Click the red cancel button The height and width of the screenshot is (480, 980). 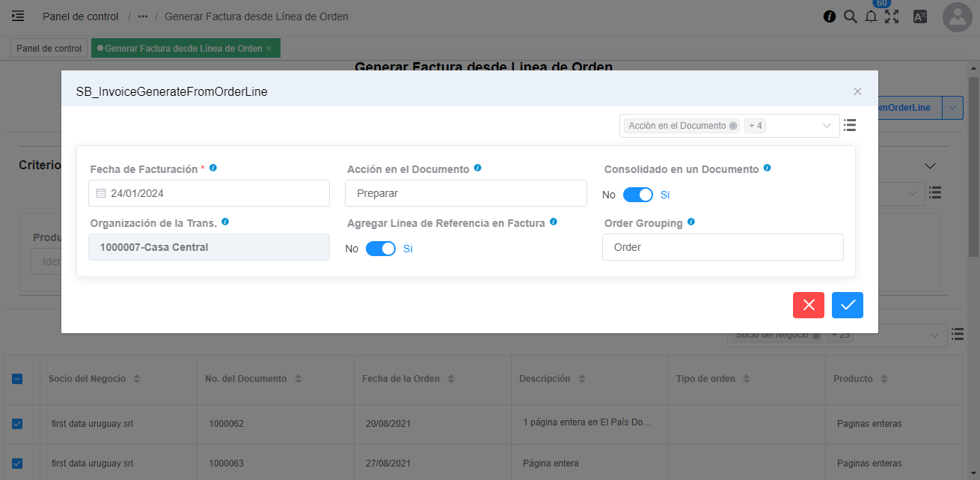click(x=809, y=305)
